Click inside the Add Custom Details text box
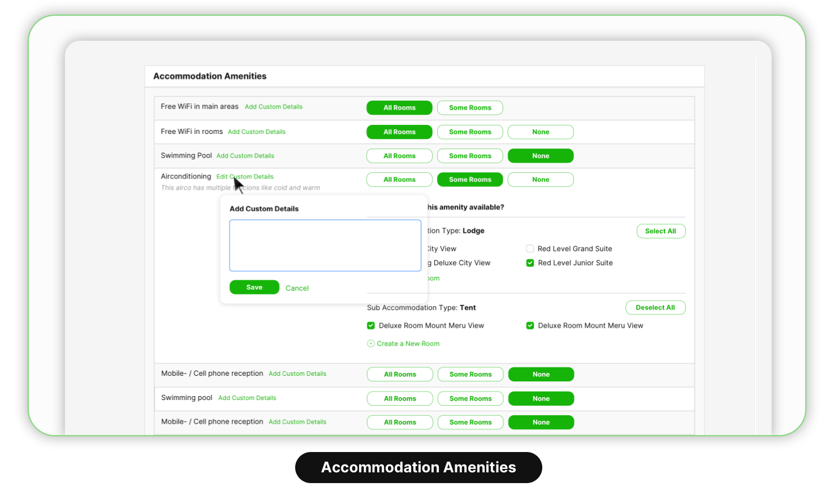838x504 pixels. pos(325,245)
